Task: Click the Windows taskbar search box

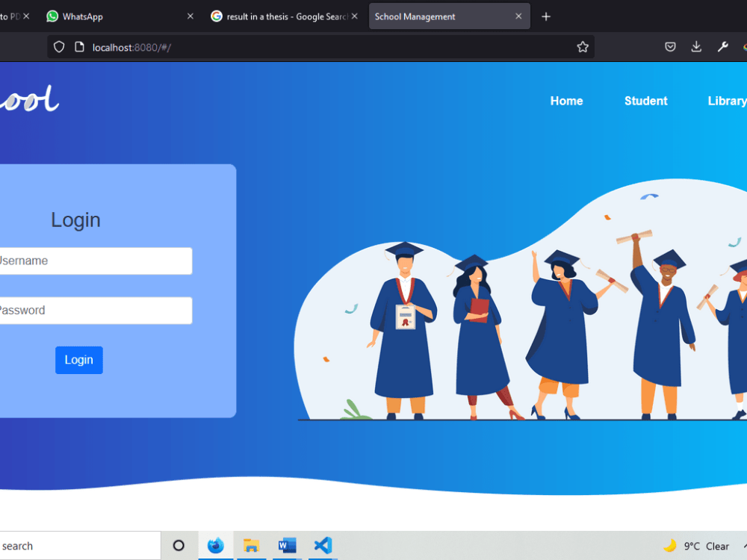Action: 80,546
